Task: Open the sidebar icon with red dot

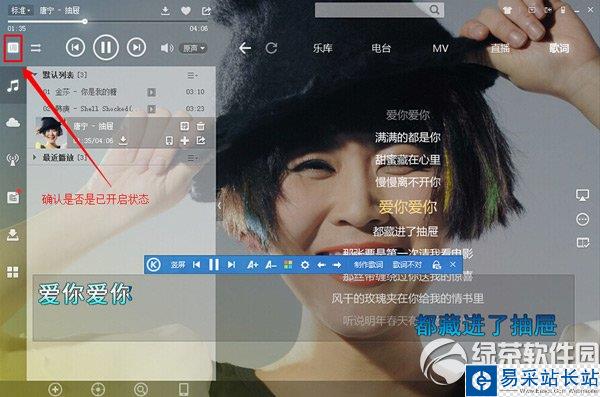Action: click(14, 196)
